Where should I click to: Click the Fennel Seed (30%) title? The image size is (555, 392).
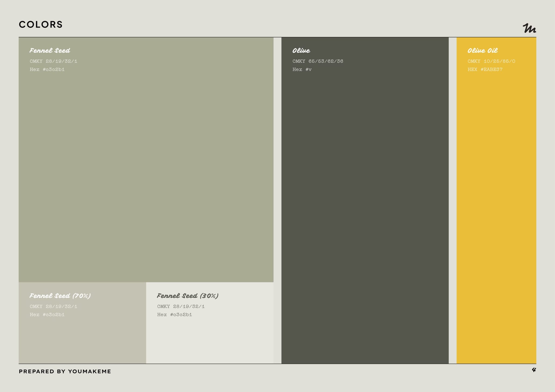click(188, 296)
